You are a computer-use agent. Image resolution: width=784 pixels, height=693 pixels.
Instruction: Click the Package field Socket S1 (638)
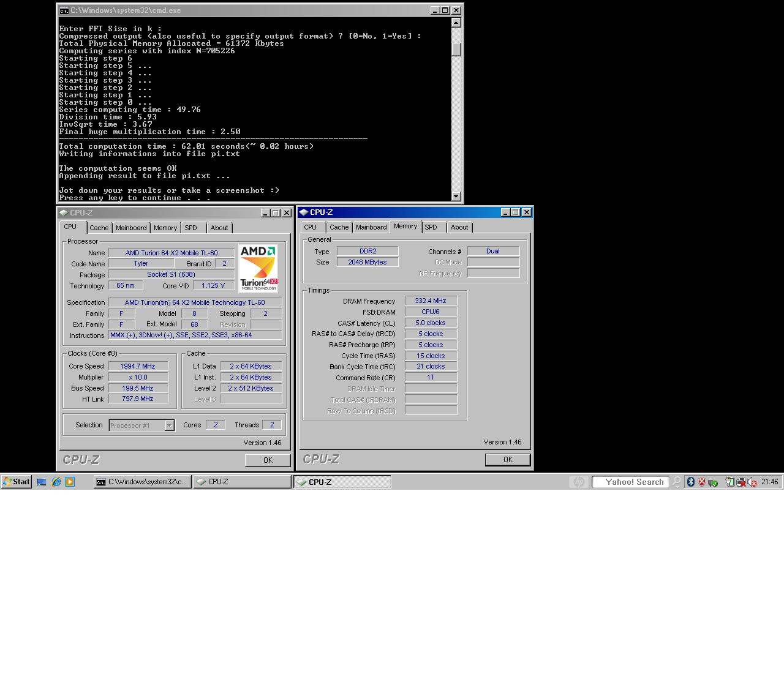(171, 274)
